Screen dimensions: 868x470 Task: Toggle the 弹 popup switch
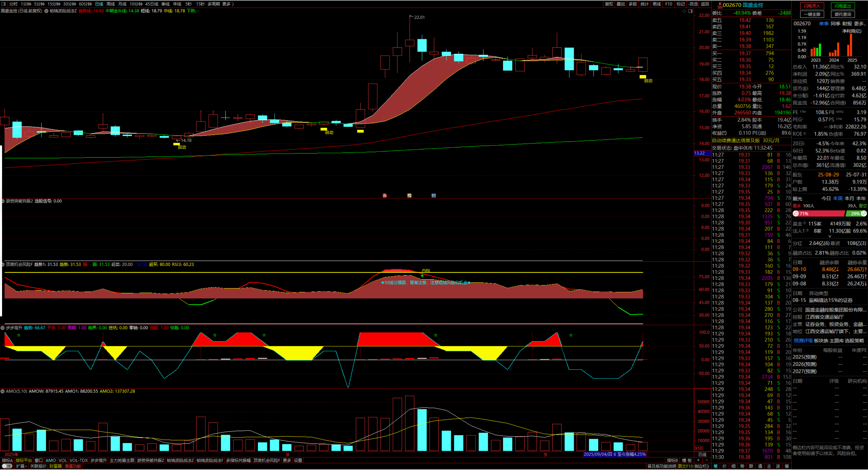[7, 466]
